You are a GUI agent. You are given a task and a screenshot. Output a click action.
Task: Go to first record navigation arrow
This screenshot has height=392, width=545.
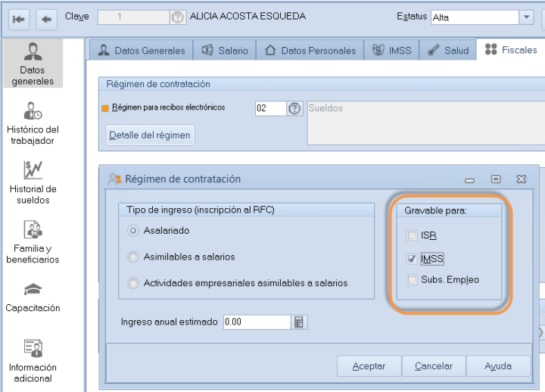click(19, 17)
